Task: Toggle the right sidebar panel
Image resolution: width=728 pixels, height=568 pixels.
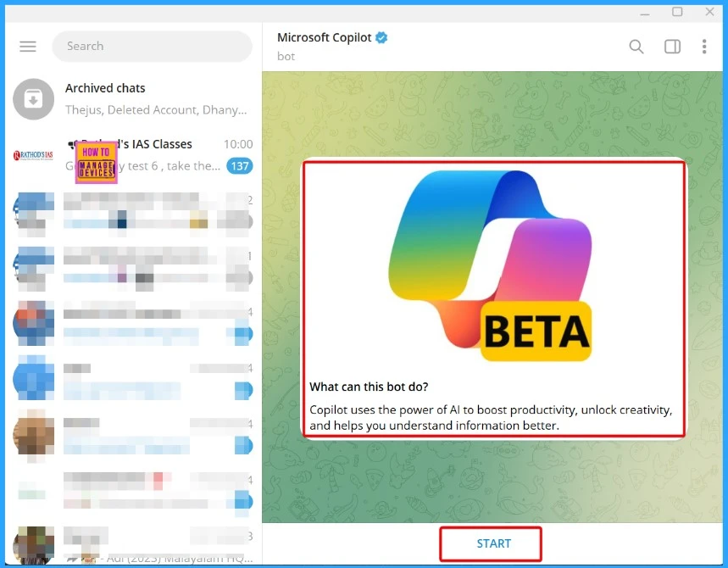Action: 672,47
